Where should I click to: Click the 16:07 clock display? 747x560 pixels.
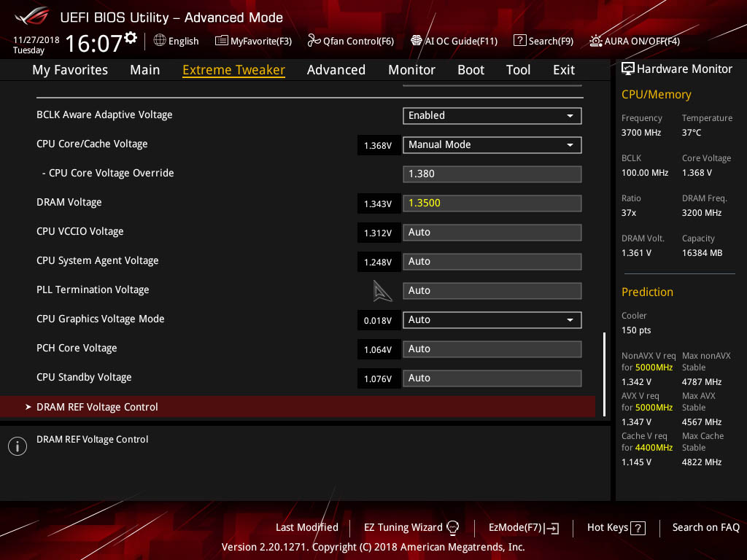point(94,43)
